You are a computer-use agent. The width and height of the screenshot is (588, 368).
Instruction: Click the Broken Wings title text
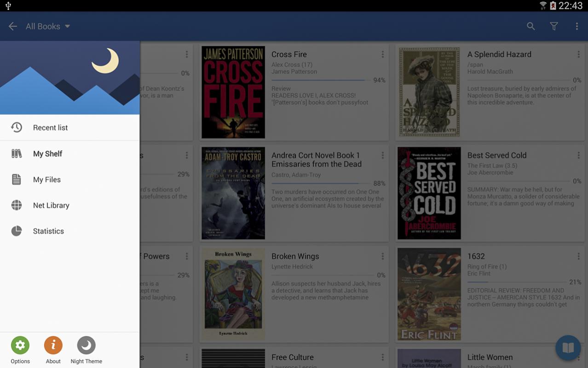295,257
